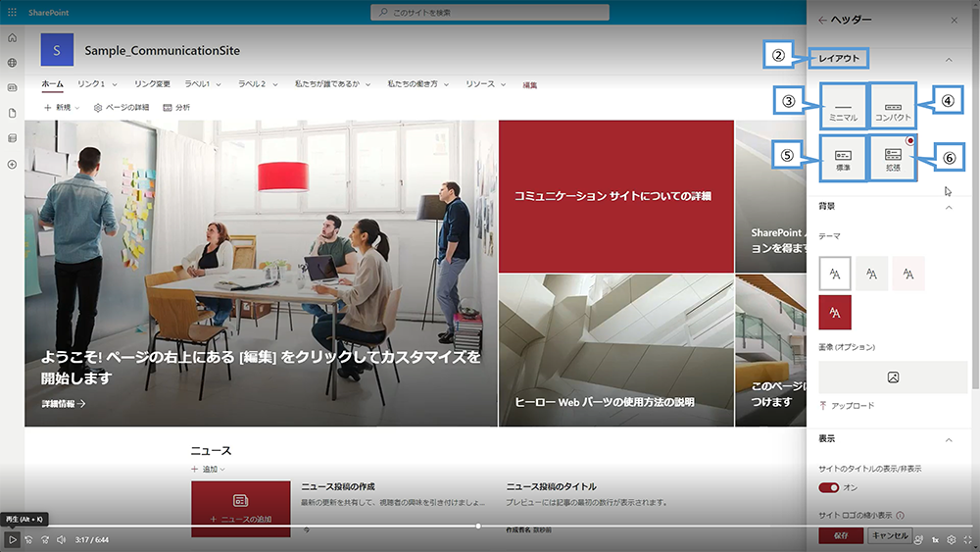Close the ヘッダー panel with X

pyautogui.click(x=955, y=20)
